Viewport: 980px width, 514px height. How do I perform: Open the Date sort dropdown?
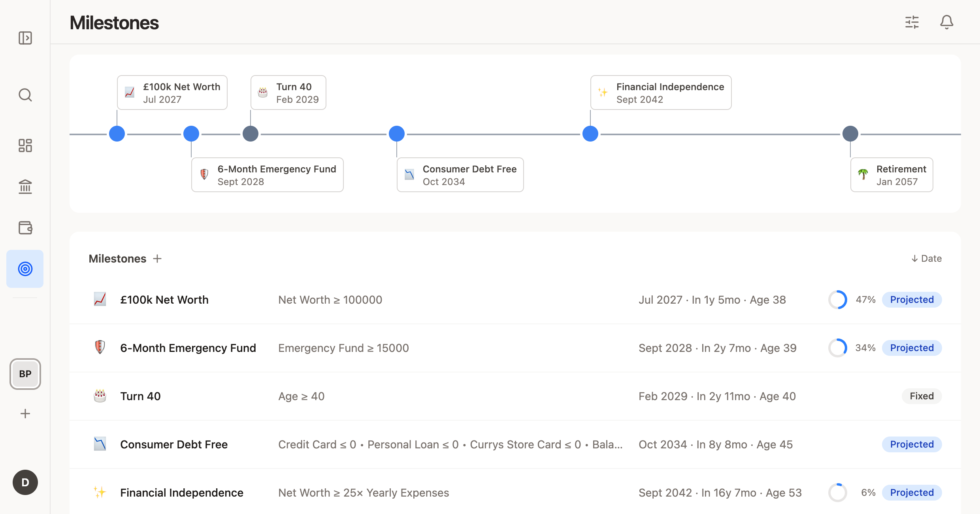click(x=926, y=258)
